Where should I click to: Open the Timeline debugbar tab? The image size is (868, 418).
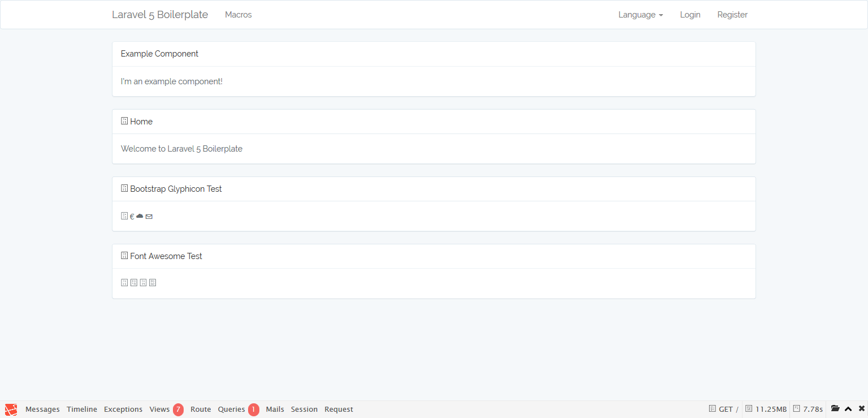(x=82, y=410)
